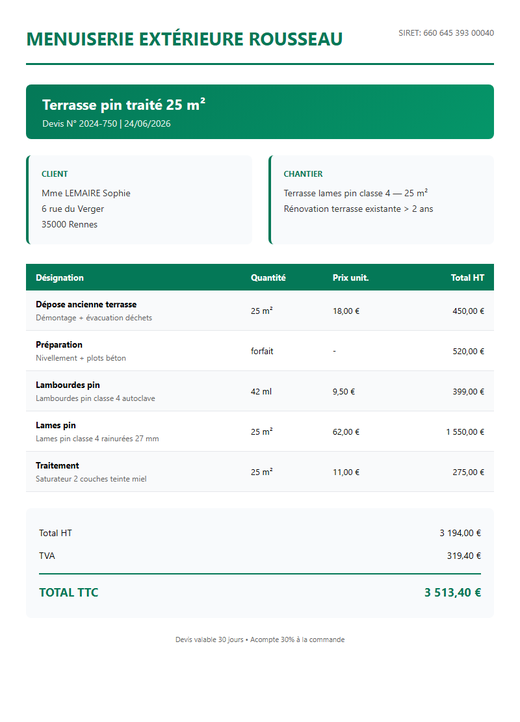Viewport: 520px width, 722px height.
Task: Click the Total HT column header
Action: point(467,278)
